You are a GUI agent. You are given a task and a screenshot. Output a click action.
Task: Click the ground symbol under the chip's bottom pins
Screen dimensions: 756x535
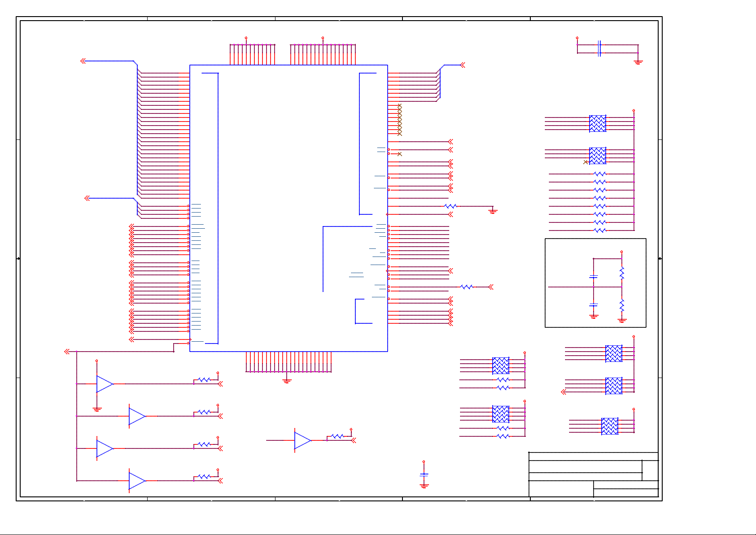click(x=287, y=380)
